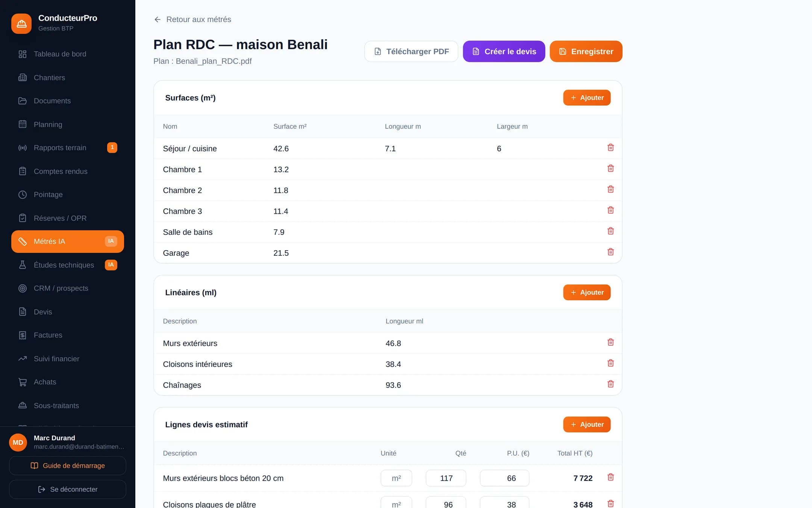Save with the Enregistrer button
This screenshot has width=812, height=508.
point(586,52)
